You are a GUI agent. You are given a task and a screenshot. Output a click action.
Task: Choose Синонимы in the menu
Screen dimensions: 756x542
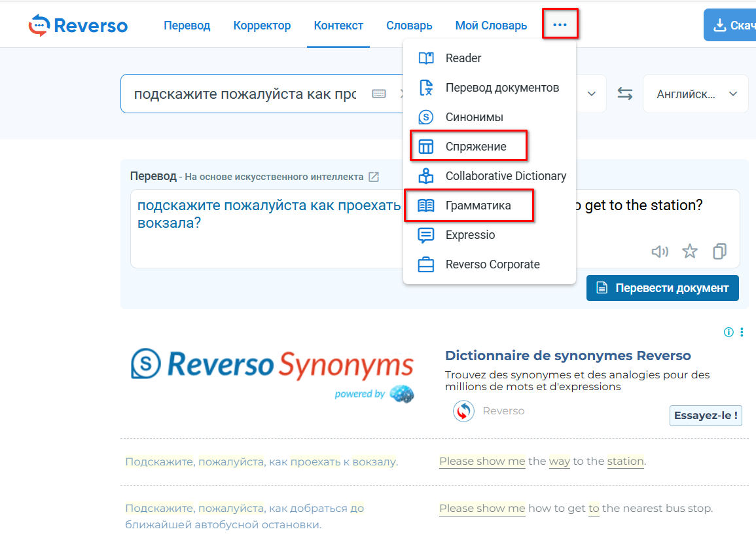pos(474,117)
